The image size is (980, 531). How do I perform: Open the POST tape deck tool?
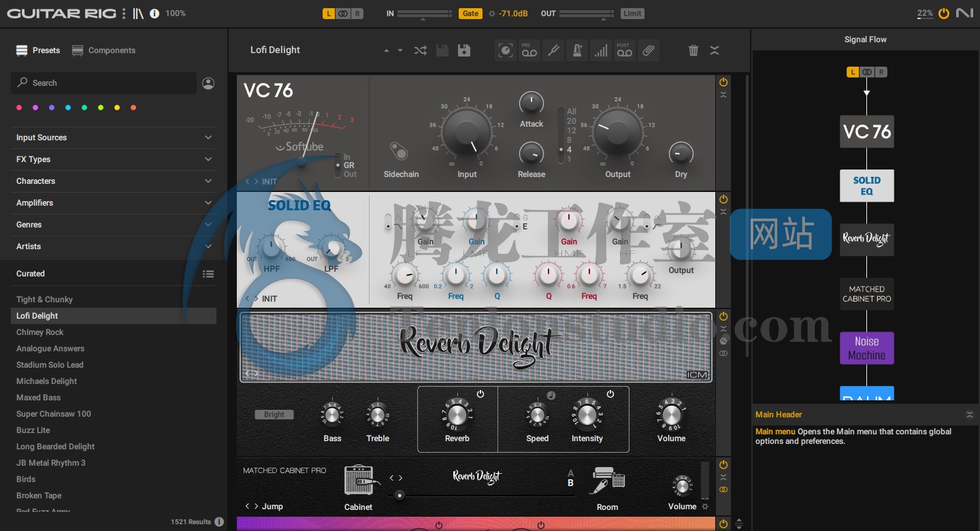click(x=624, y=50)
